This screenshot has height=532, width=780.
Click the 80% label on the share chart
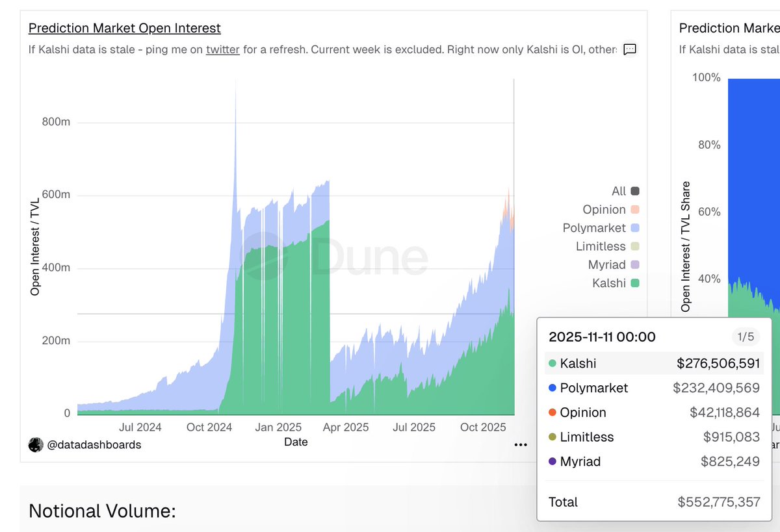[x=710, y=145]
